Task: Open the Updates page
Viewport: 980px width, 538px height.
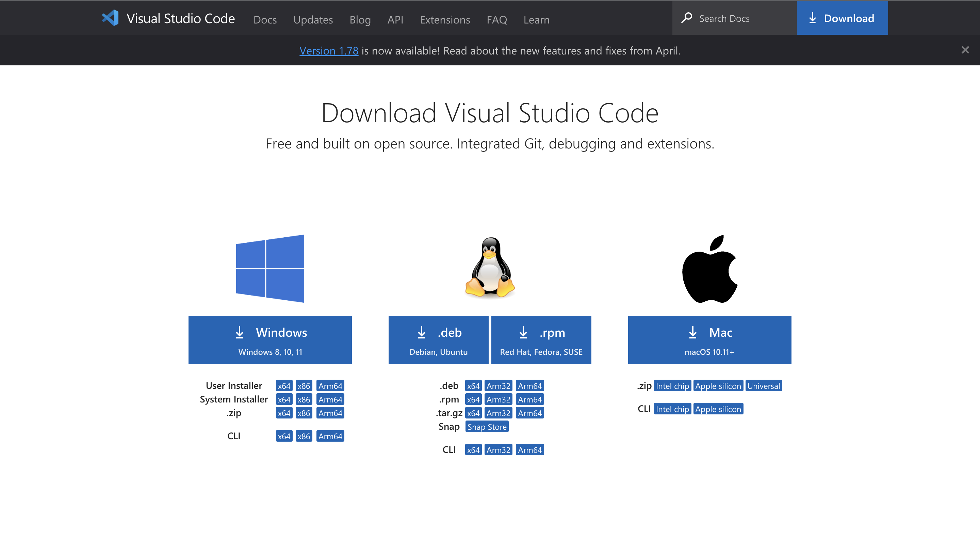Action: [313, 19]
